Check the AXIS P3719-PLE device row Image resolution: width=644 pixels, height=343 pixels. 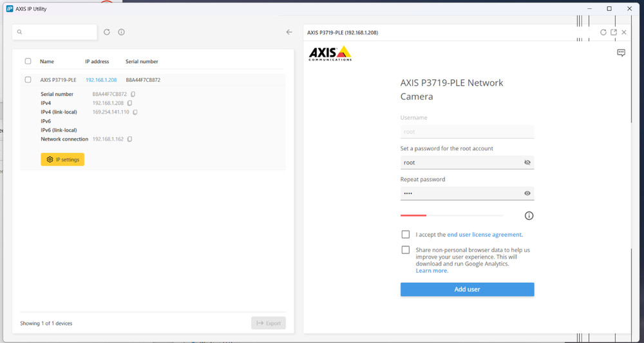pyautogui.click(x=28, y=80)
